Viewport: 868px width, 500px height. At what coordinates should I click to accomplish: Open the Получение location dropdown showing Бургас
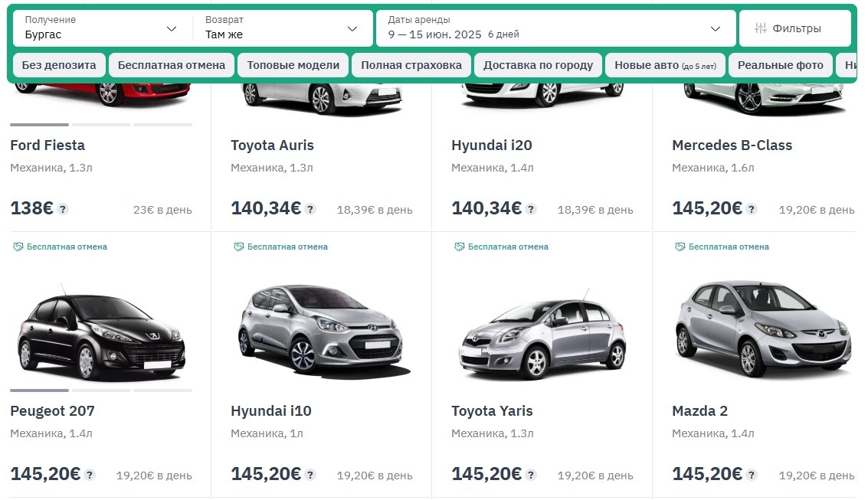(x=98, y=28)
